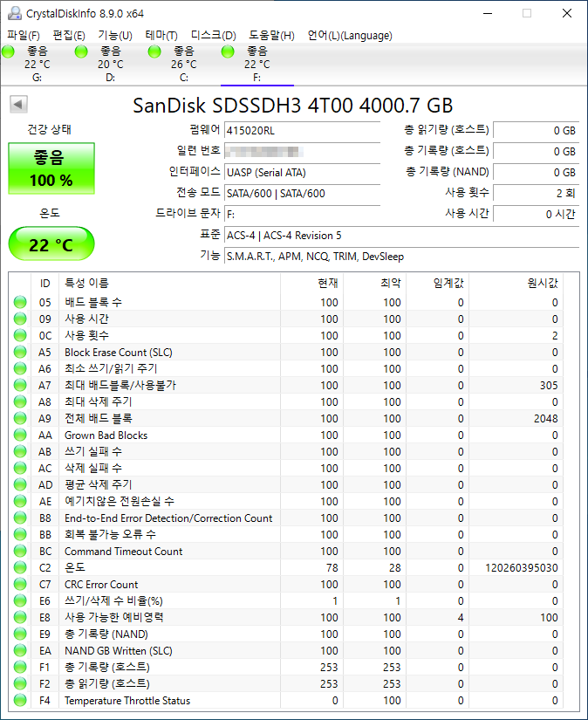Click status icon of End-to-End Error Detection row
The height and width of the screenshot is (720, 588).
(x=20, y=518)
